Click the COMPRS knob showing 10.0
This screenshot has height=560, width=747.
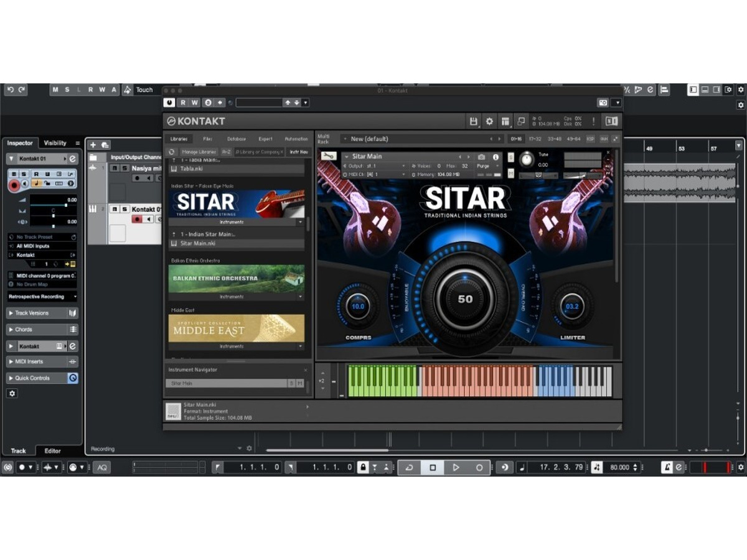click(x=358, y=306)
